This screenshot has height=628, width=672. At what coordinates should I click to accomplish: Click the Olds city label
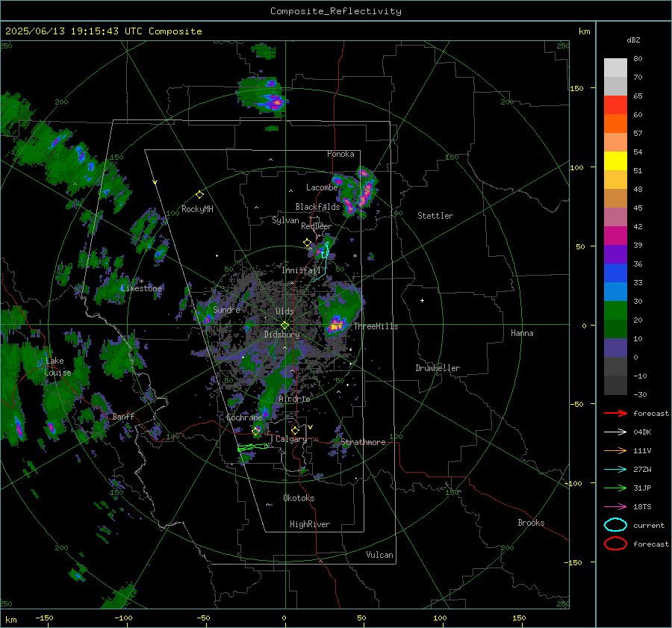click(284, 311)
